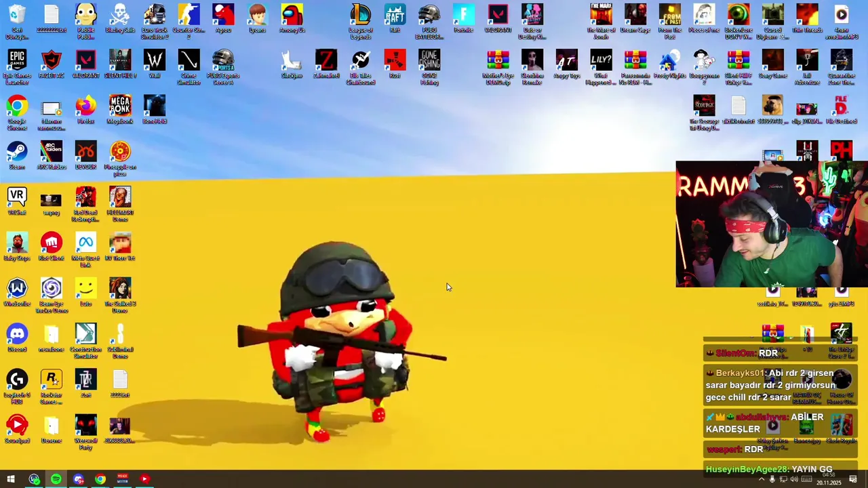
Task: Launch Pineapple on pizza shortcut
Action: tap(120, 159)
